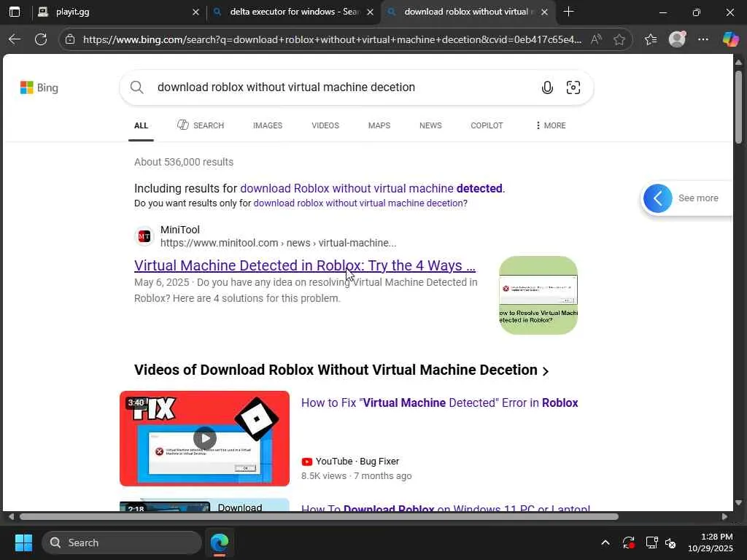Switch to the delta executor for windows tab
Screen dimensions: 747x560
pyautogui.click(x=294, y=12)
